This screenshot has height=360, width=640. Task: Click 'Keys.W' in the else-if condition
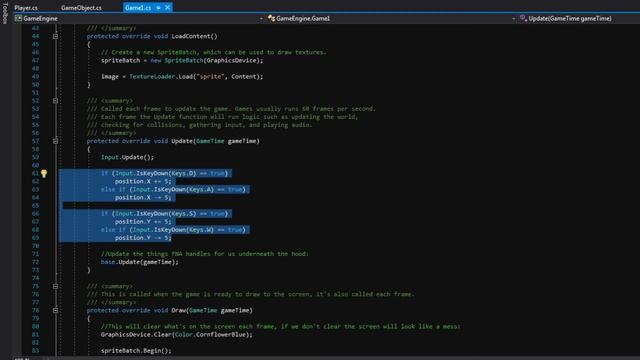pyautogui.click(x=201, y=230)
